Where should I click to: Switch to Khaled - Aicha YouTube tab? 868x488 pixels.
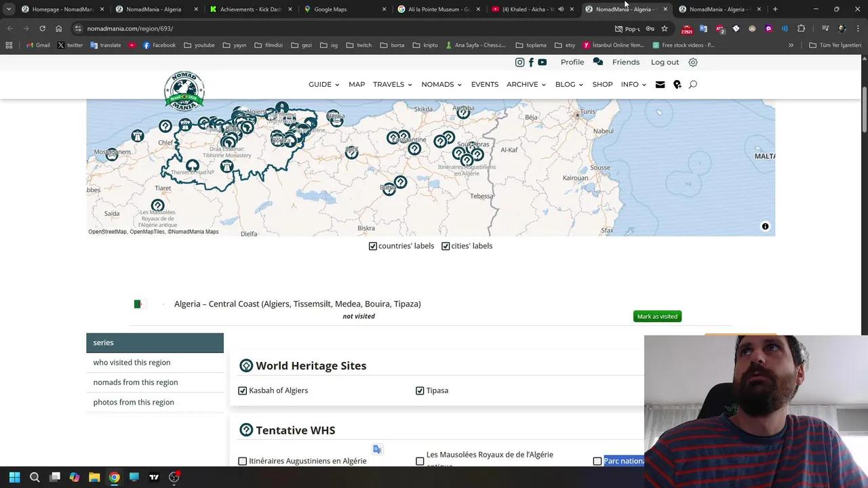coord(533,9)
